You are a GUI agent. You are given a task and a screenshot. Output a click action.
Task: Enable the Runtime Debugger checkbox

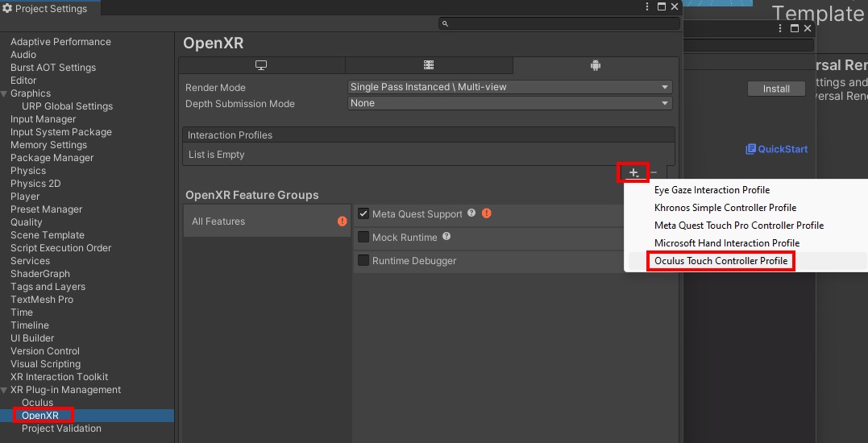[x=363, y=261]
